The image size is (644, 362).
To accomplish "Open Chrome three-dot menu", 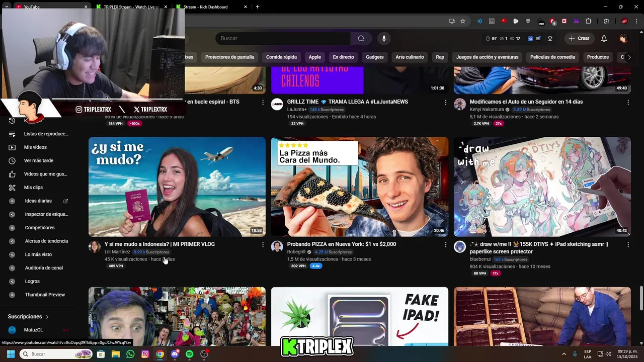I will pyautogui.click(x=636, y=21).
